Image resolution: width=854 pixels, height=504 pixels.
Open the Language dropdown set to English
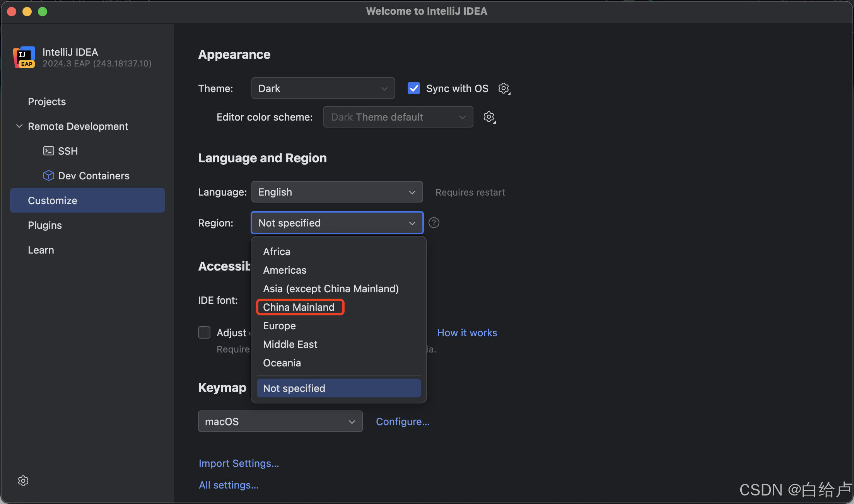pyautogui.click(x=336, y=192)
